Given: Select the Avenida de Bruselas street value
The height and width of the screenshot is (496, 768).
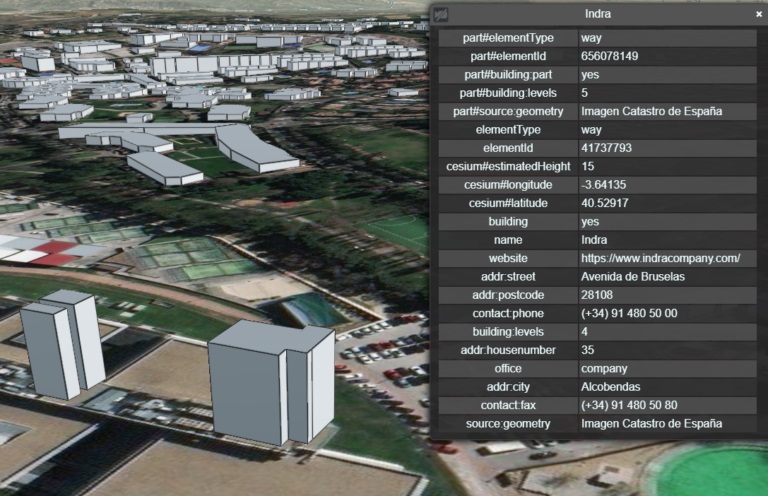Looking at the screenshot, I should tap(633, 277).
